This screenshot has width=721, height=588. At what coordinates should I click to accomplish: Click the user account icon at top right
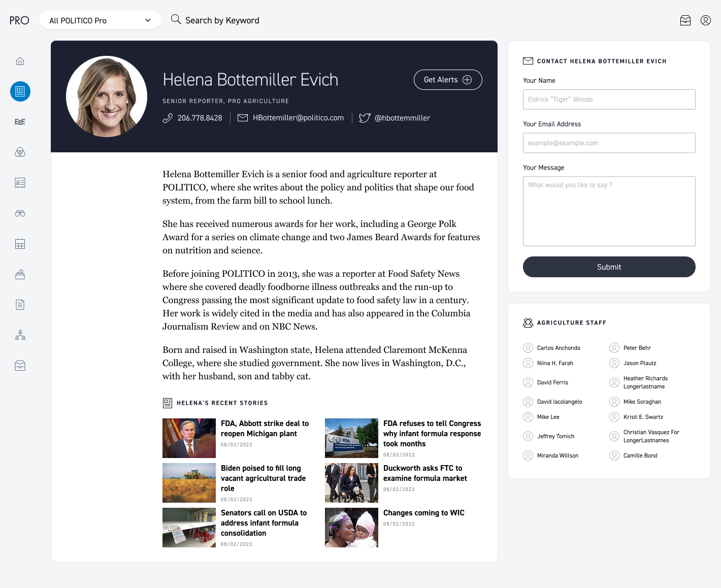pyautogui.click(x=705, y=20)
